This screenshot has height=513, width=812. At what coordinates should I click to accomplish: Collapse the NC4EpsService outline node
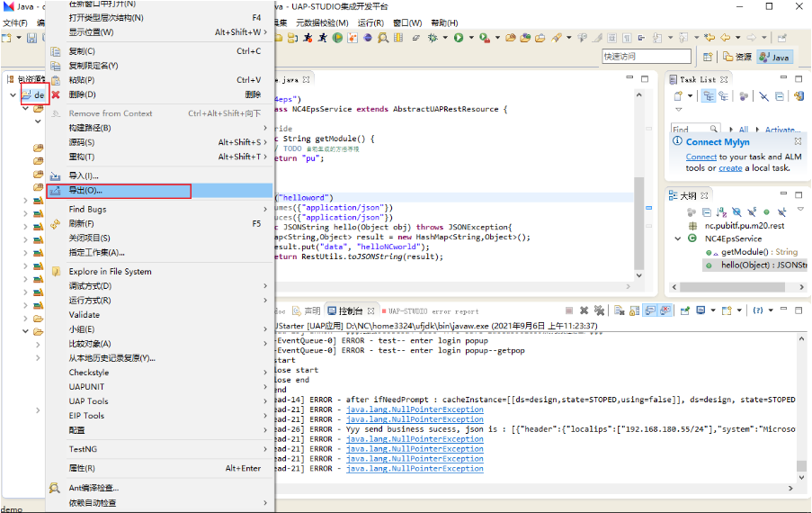[x=678, y=238]
